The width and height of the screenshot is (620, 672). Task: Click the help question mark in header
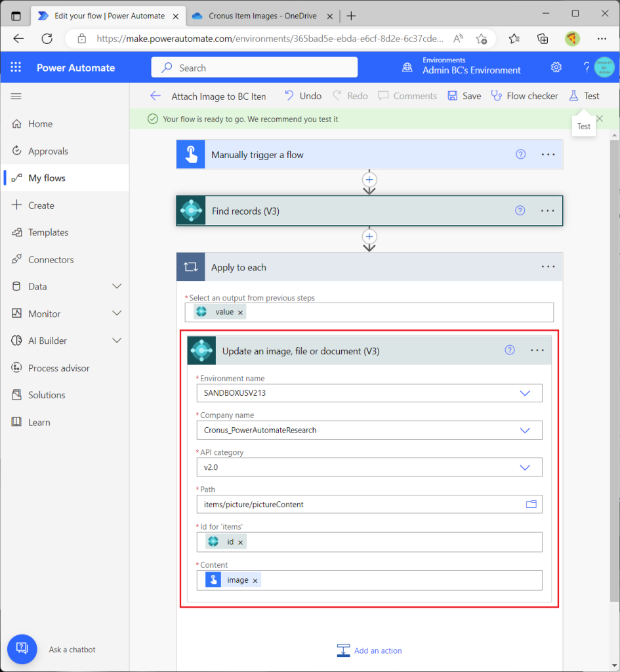(x=586, y=68)
